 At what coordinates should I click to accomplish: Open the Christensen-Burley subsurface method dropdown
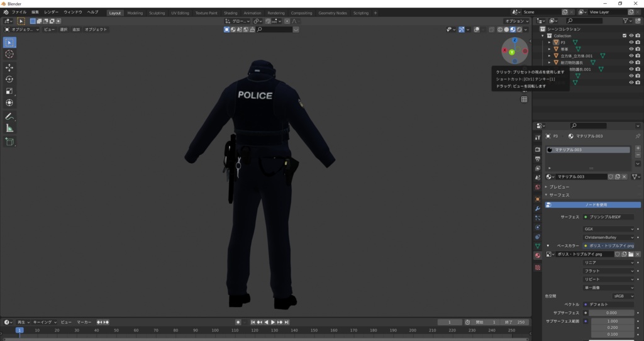click(609, 237)
